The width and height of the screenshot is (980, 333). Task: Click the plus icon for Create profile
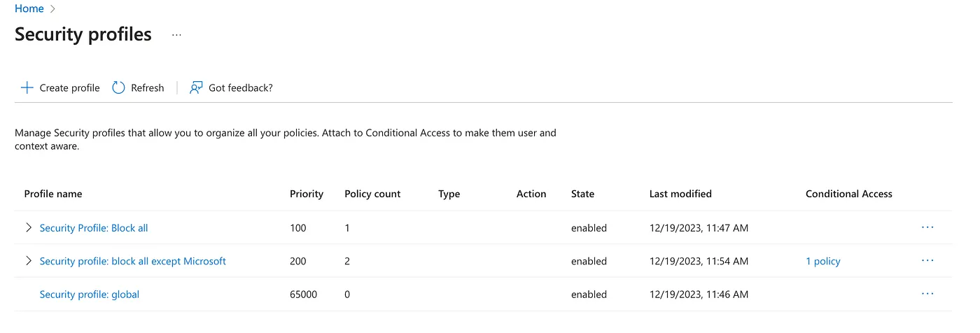point(27,87)
